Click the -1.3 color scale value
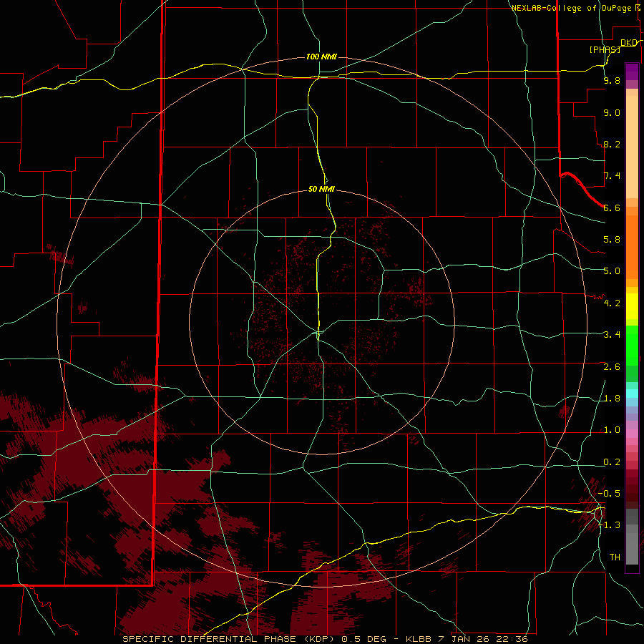Screen dimensions: 644x644 (610, 525)
